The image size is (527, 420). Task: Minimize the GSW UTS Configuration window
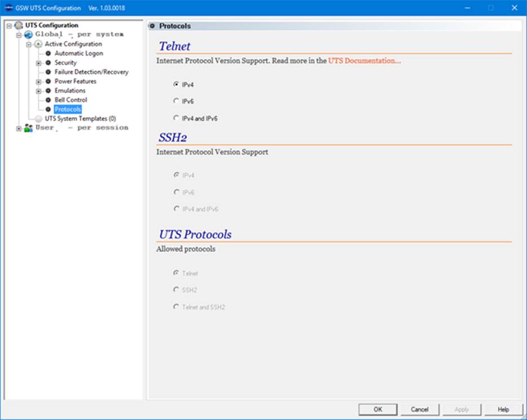click(x=467, y=8)
